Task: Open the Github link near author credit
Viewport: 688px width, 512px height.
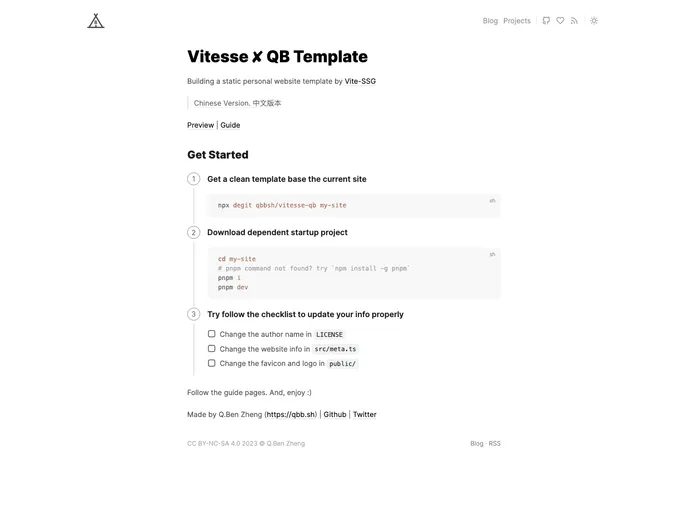Action: coord(335,414)
